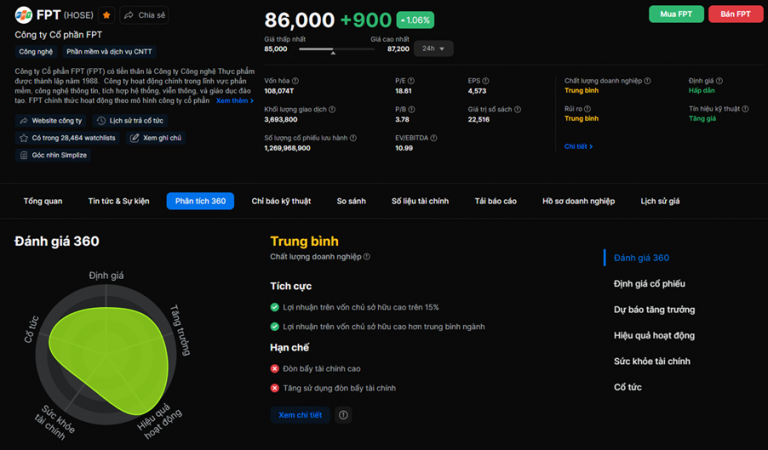Open info icon next to Rủi ro
This screenshot has height=450, width=768.
(x=590, y=108)
